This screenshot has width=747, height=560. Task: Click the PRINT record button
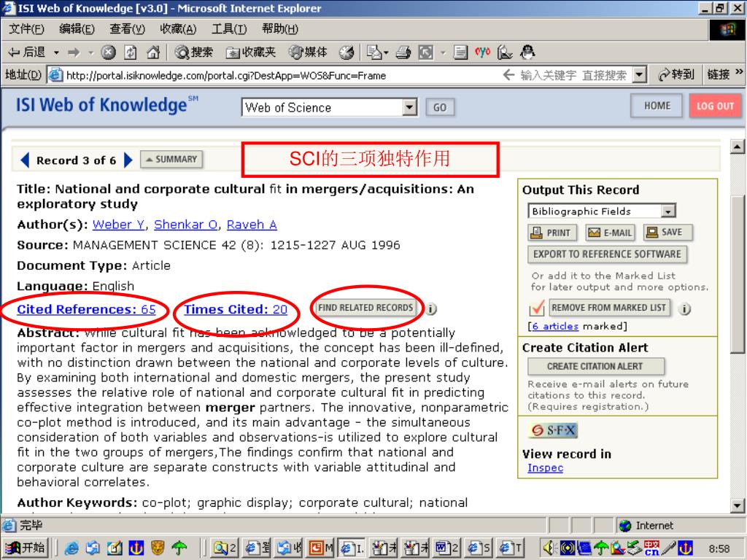(x=552, y=233)
